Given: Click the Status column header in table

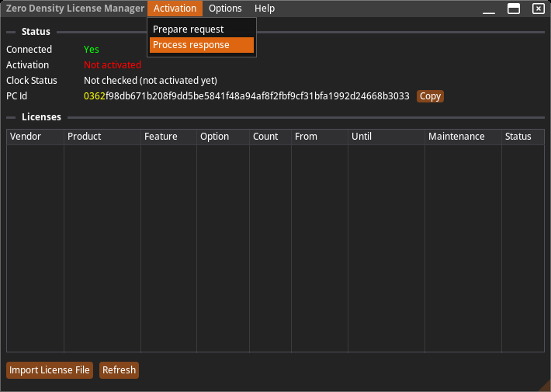Looking at the screenshot, I should (522, 137).
